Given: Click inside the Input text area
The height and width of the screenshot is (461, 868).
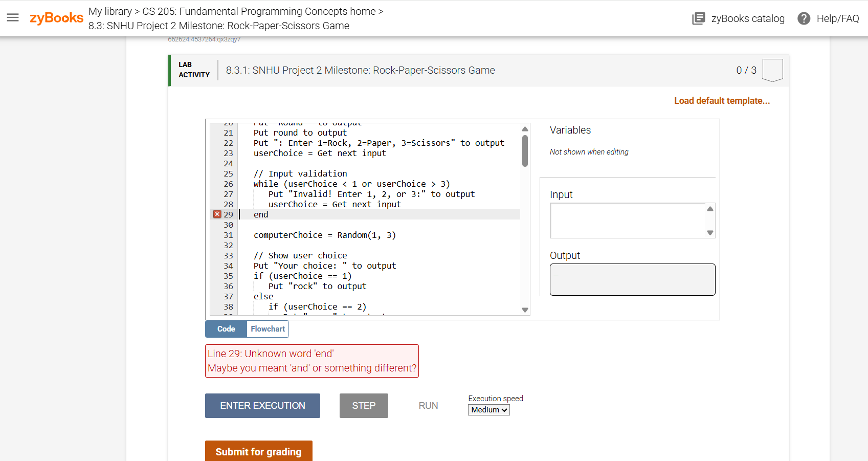Looking at the screenshot, I should pos(628,221).
